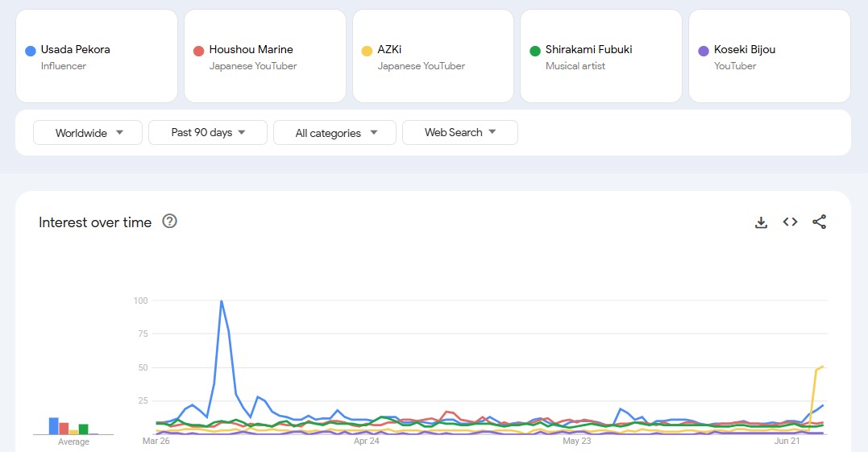The height and width of the screenshot is (452, 868).
Task: Select the Shirakami Fubuki search term card
Action: click(601, 56)
